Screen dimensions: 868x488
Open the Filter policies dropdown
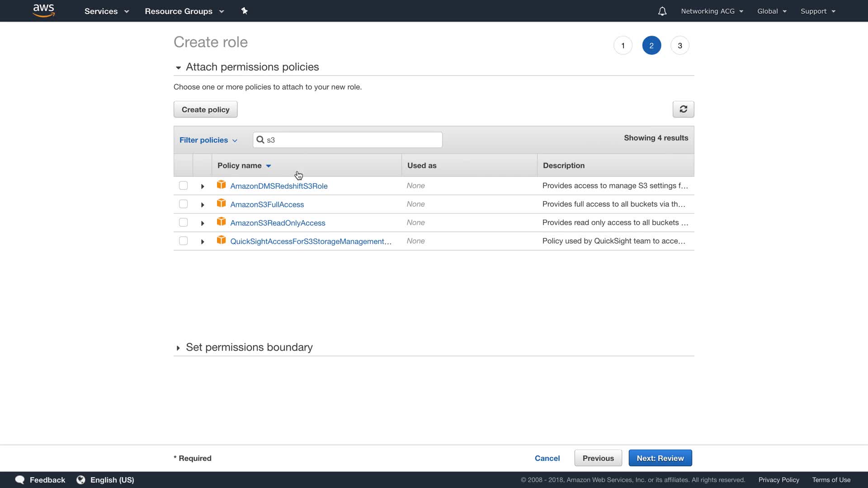208,140
